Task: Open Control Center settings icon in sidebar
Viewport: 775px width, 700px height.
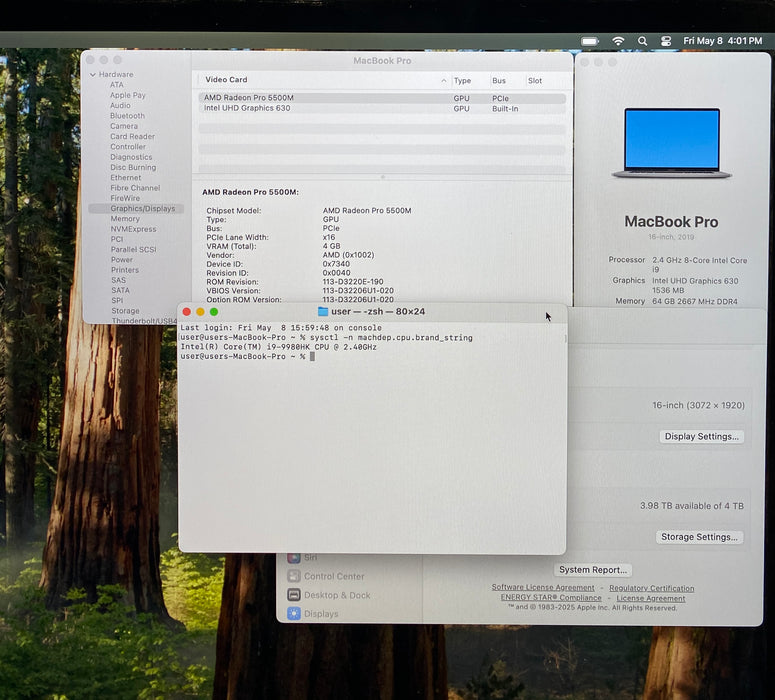Action: (294, 576)
